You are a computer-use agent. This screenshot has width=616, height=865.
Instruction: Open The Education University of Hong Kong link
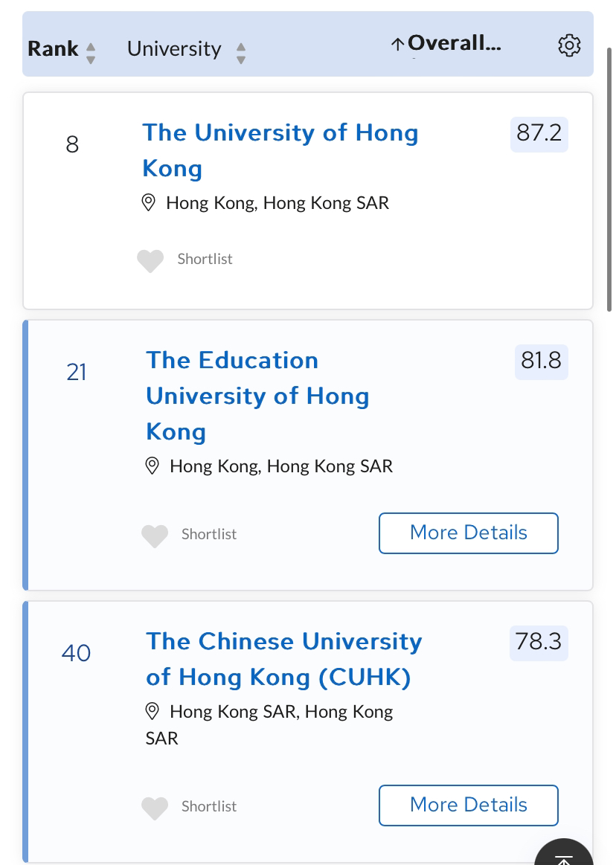pyautogui.click(x=257, y=396)
